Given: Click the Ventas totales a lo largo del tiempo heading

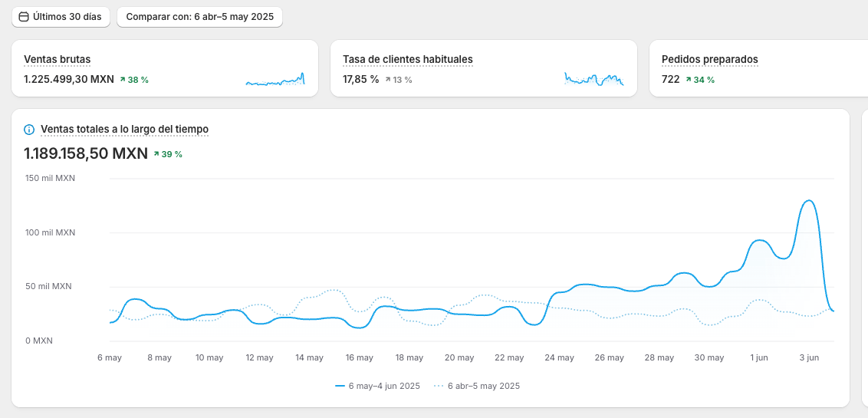Looking at the screenshot, I should coord(124,130).
